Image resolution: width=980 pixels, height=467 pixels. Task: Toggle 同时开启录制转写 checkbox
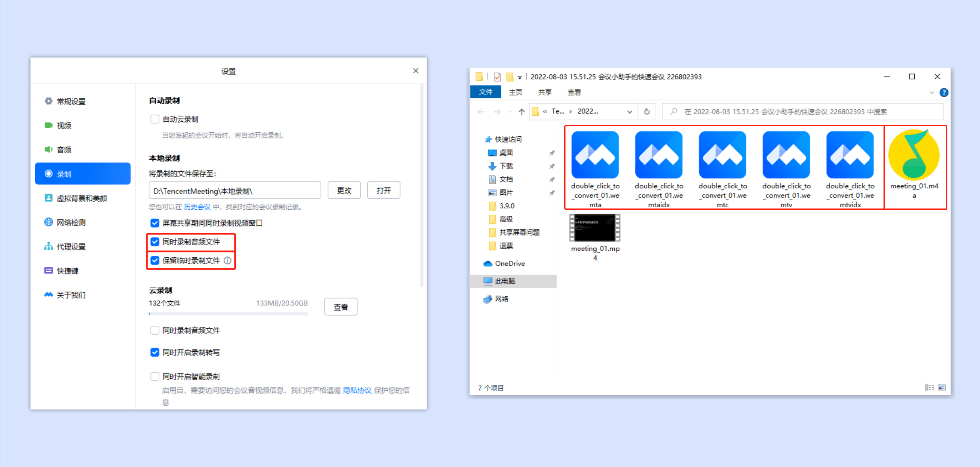(155, 352)
